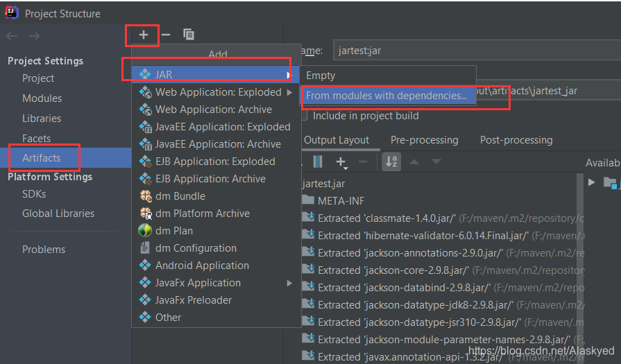
Task: Click the Move Down arrow in Output Layout
Action: tap(436, 162)
